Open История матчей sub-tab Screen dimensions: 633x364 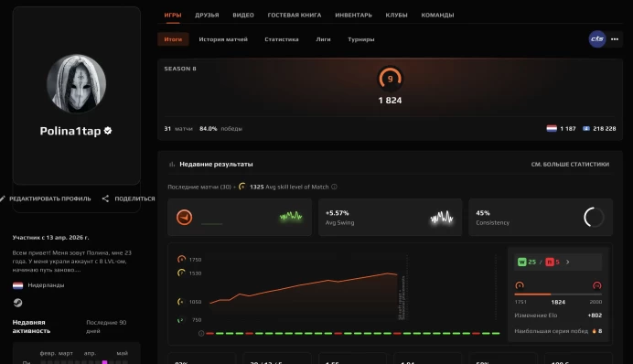223,39
